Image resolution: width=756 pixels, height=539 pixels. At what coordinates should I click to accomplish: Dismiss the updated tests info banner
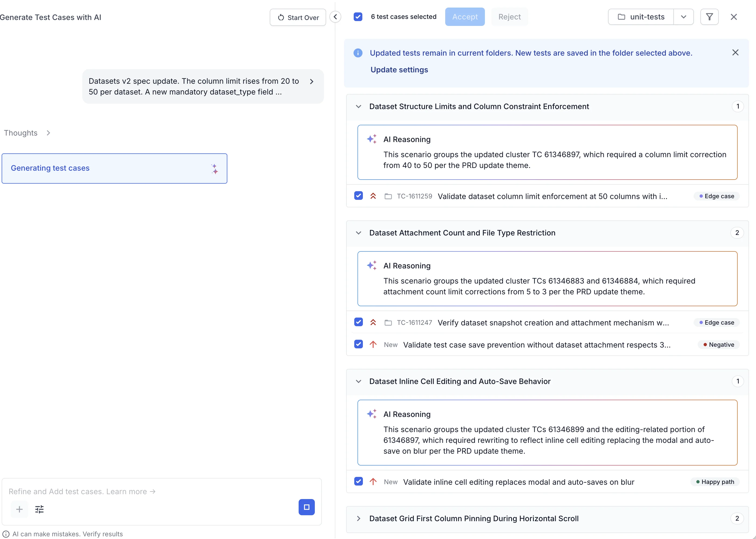coord(735,52)
